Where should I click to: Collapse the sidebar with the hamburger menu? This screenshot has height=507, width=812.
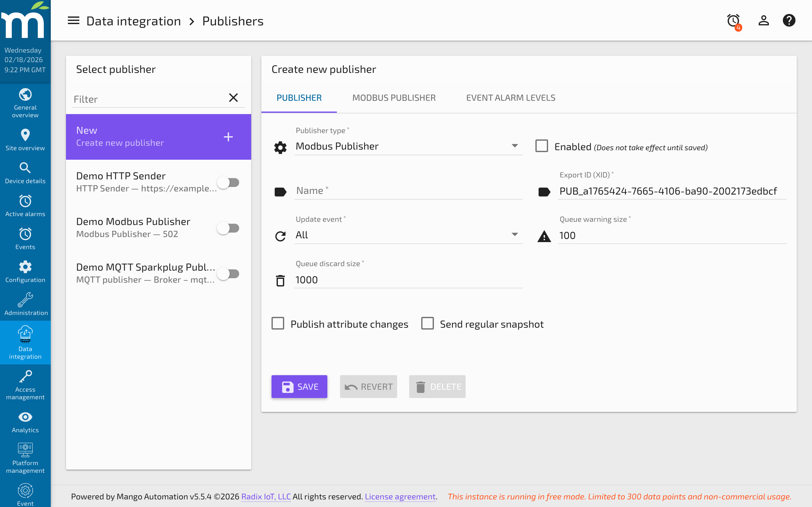74,21
